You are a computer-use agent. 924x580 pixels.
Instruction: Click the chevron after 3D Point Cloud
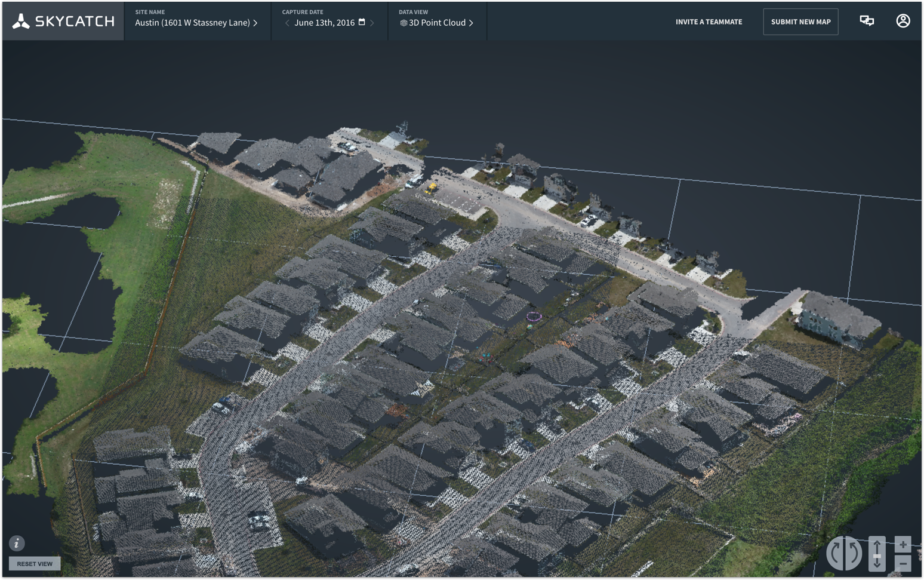(471, 23)
